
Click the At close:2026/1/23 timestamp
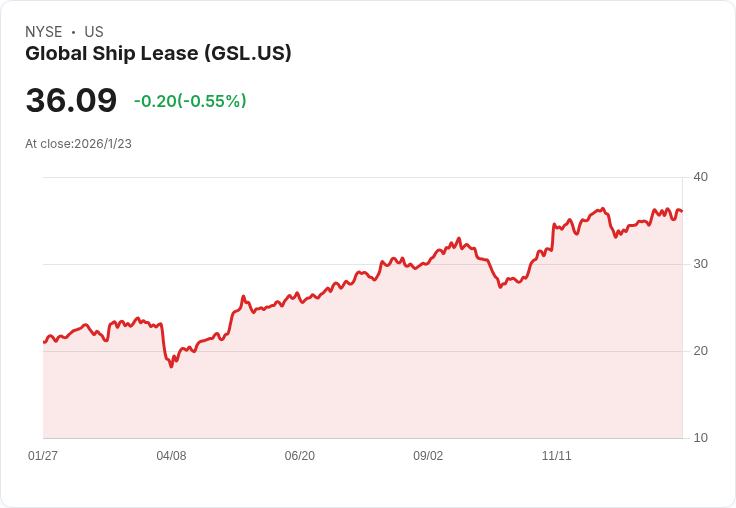coord(78,144)
